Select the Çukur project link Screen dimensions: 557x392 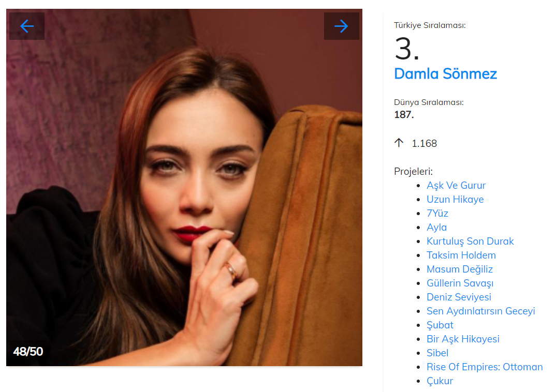tap(439, 381)
